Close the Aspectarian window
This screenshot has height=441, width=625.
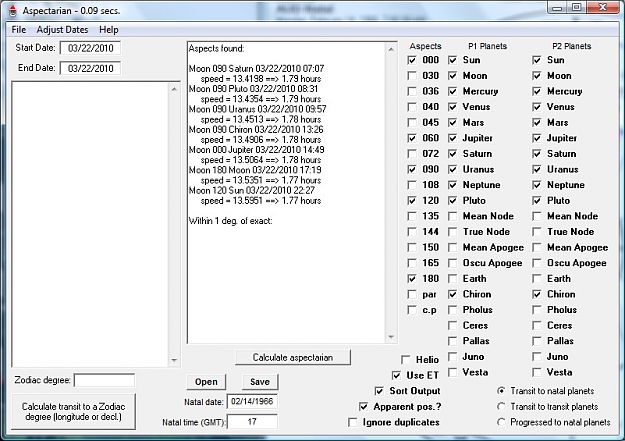point(603,8)
